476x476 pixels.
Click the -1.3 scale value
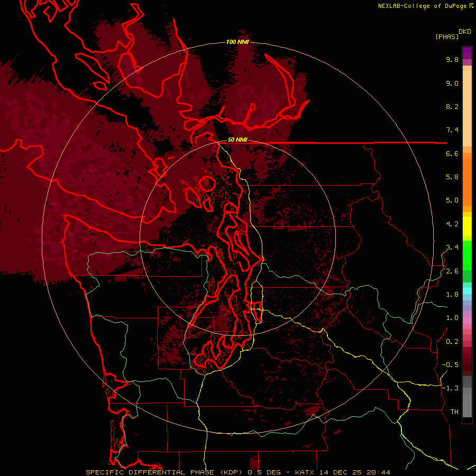pos(450,388)
